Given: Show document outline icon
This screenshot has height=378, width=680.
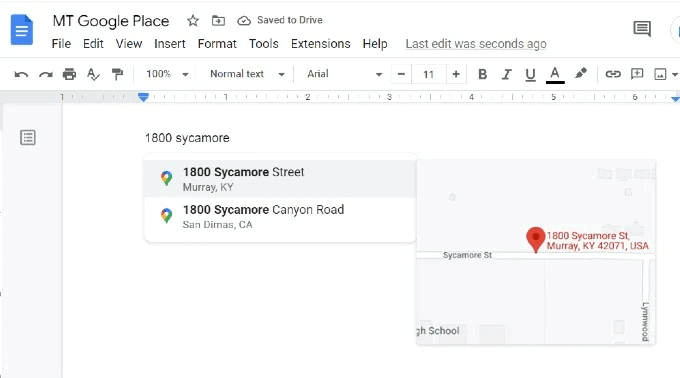Looking at the screenshot, I should [28, 137].
